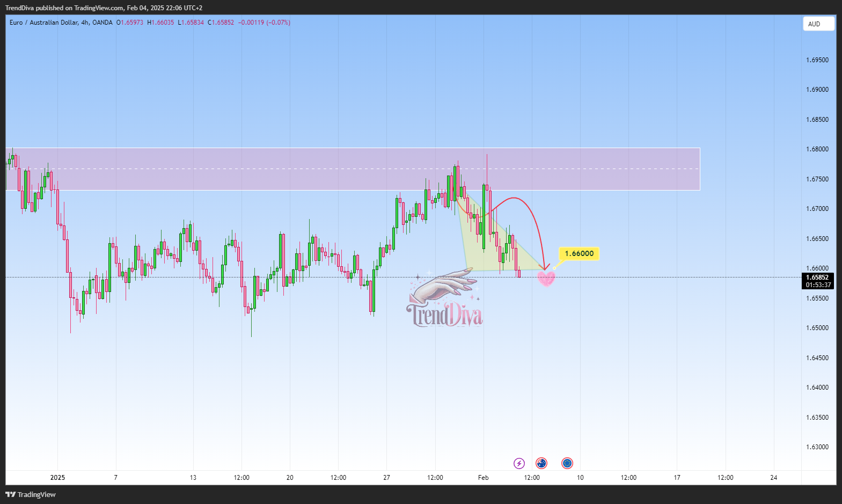Viewport: 842px width, 504px height.
Task: Click the Feb label on time axis
Action: [x=484, y=478]
